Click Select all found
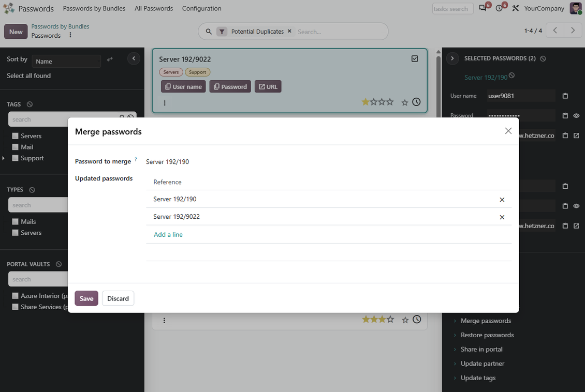The height and width of the screenshot is (392, 585). coord(28,76)
